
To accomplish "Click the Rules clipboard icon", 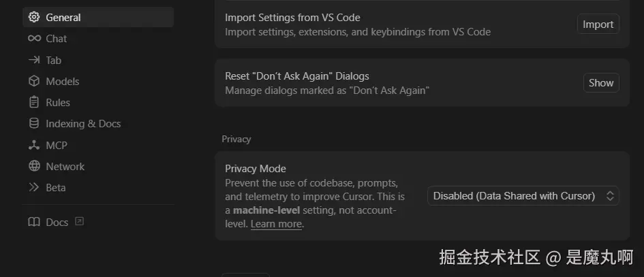I will (x=34, y=102).
